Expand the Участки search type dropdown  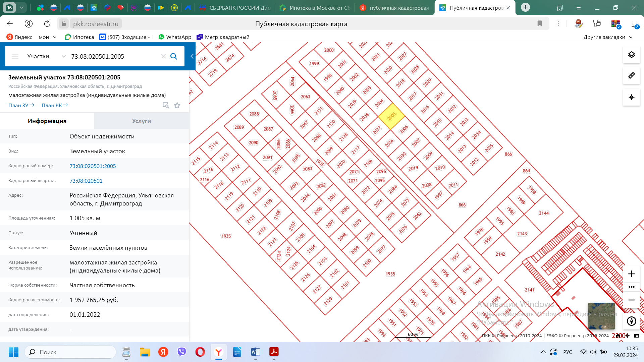pyautogui.click(x=63, y=56)
